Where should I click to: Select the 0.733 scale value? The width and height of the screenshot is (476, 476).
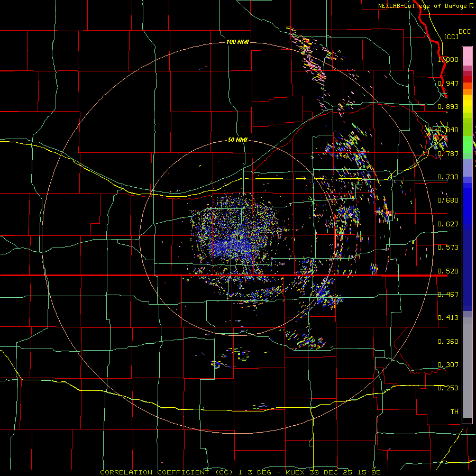[448, 177]
